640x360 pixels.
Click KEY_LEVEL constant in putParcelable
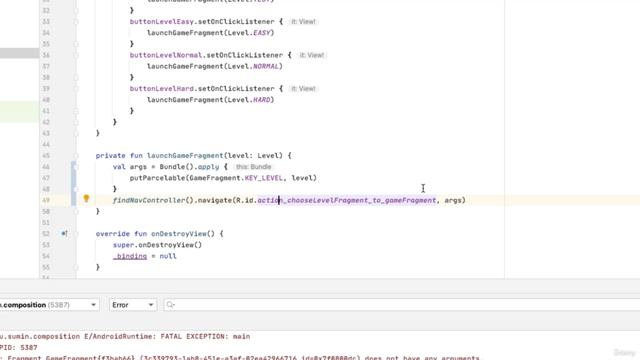click(x=263, y=178)
